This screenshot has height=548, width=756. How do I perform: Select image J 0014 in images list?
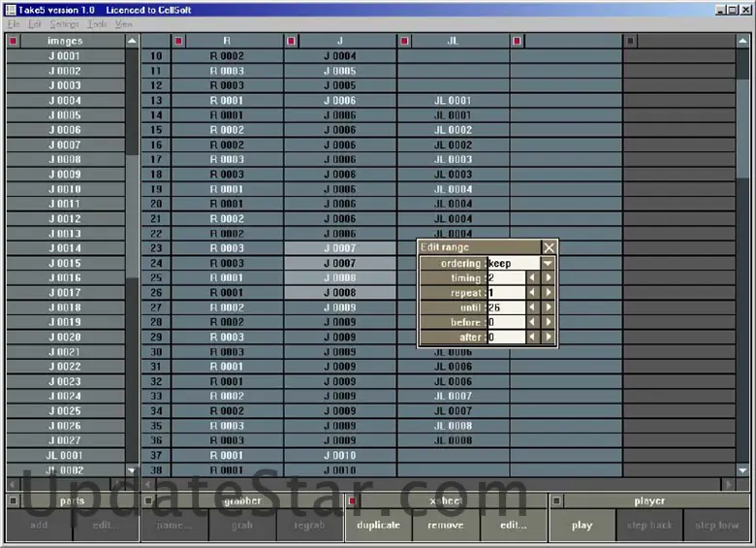65,248
